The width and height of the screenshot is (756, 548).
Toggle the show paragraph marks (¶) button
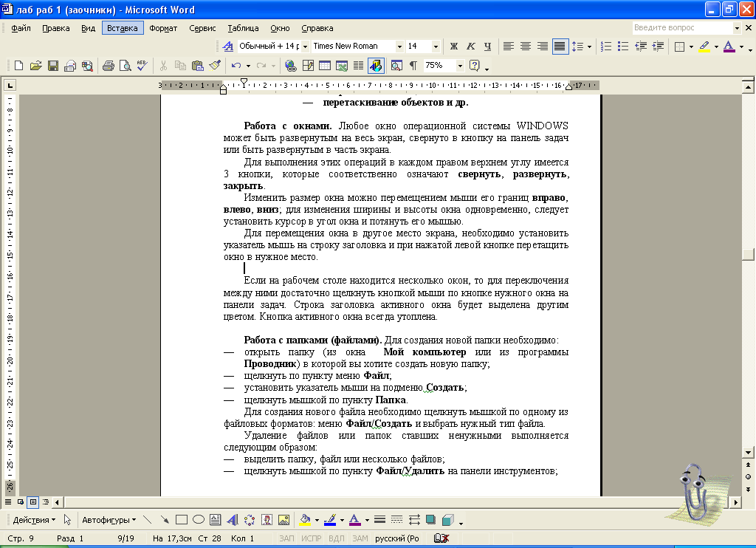(413, 66)
